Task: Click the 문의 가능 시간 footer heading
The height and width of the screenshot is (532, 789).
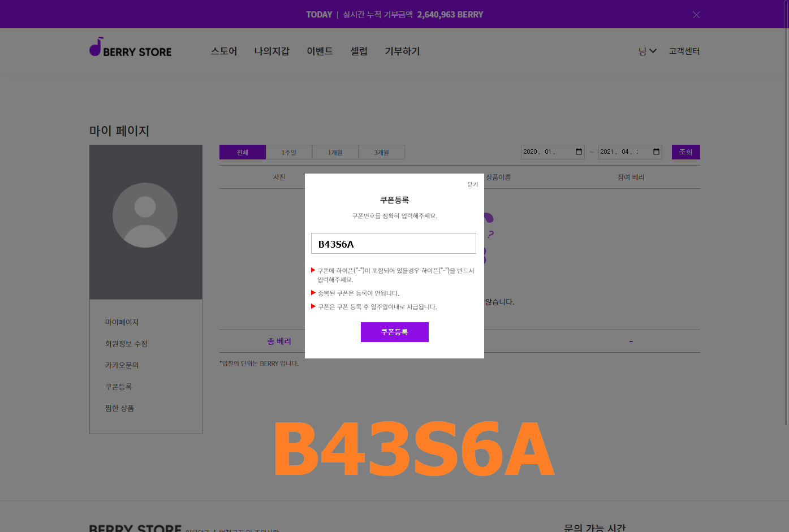Action: click(595, 527)
